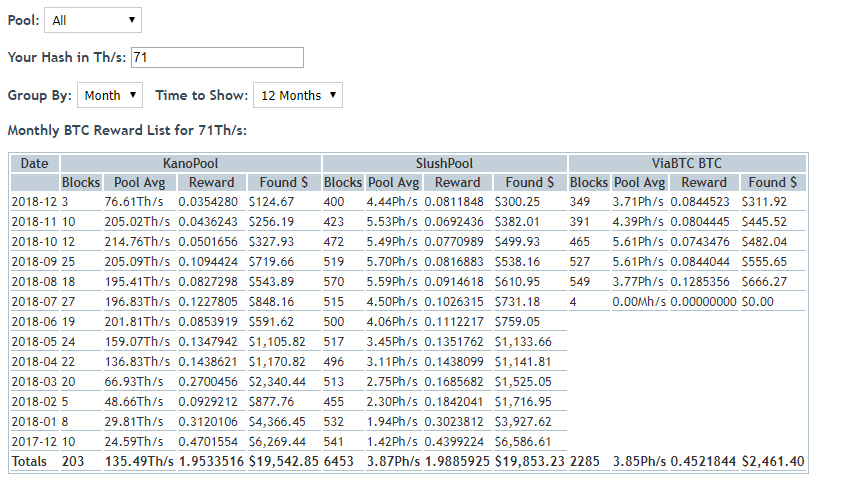Select ViaBTC total reward 0.4521844

tap(703, 461)
